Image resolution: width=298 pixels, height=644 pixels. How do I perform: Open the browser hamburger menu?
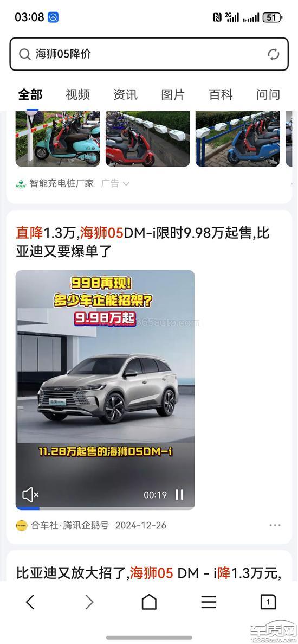[x=209, y=602]
